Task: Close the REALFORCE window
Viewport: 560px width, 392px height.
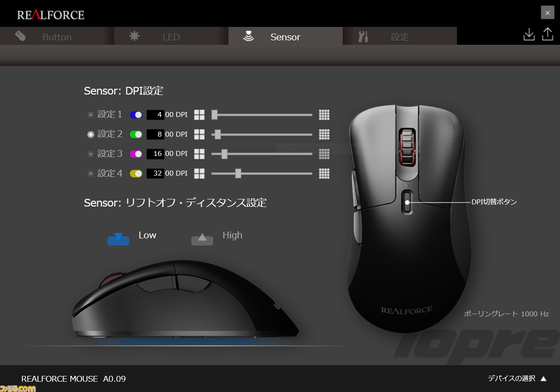Action: click(x=547, y=13)
